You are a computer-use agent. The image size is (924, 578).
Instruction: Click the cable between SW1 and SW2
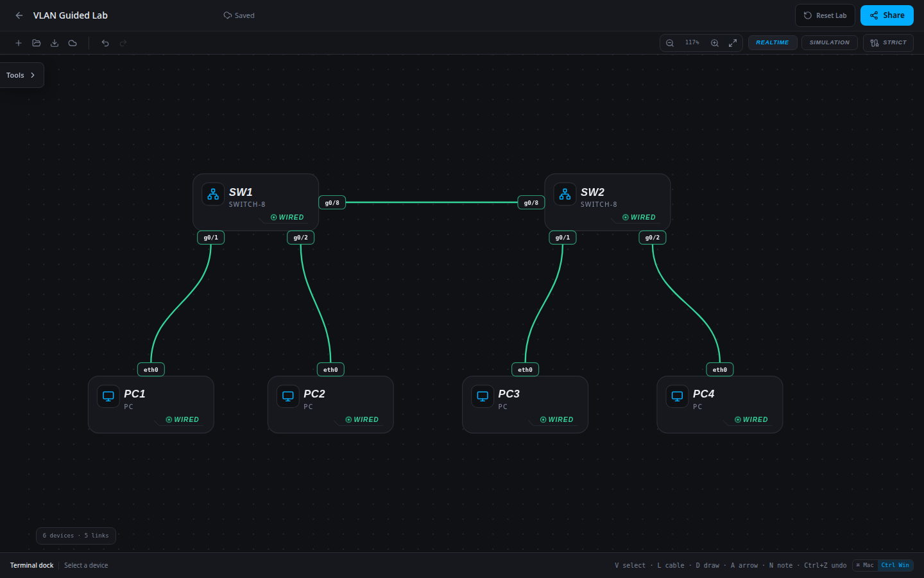coord(432,202)
